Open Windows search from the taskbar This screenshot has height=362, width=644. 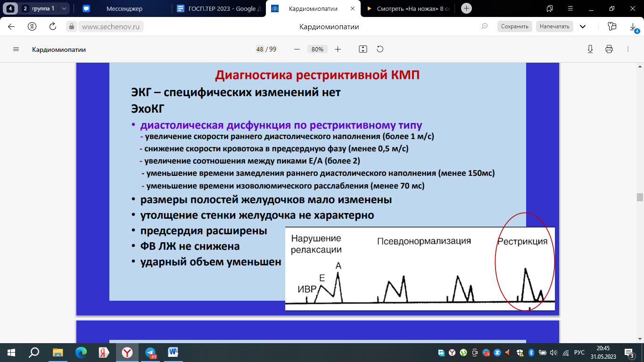pyautogui.click(x=34, y=352)
